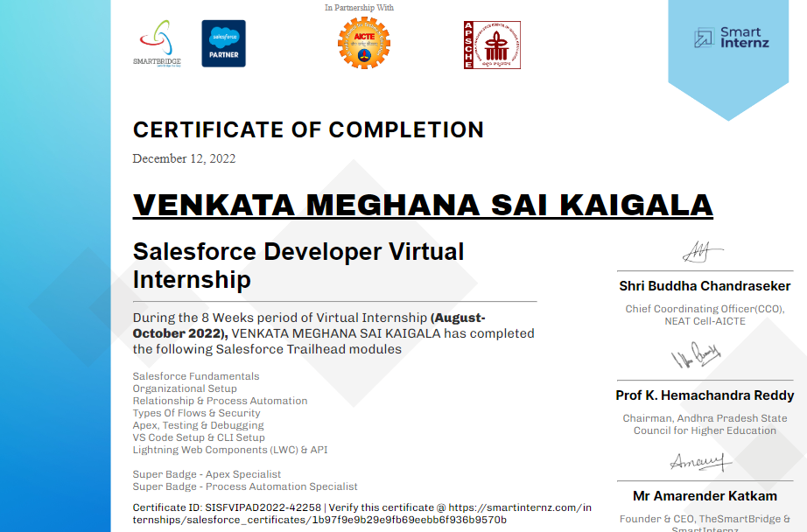This screenshot has width=807, height=532.
Task: Click 'Super Badge - Apex Specialist' line
Action: tap(207, 474)
